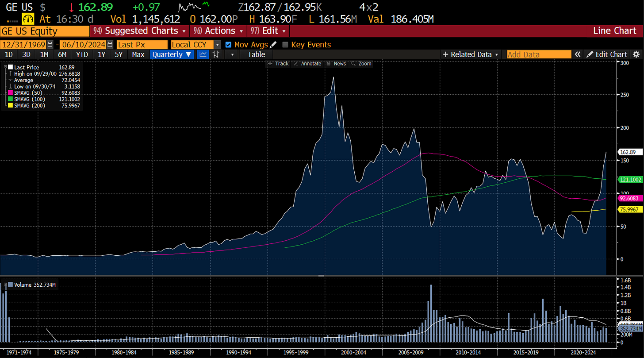
Task: Open the Actions menu
Action: tap(218, 31)
